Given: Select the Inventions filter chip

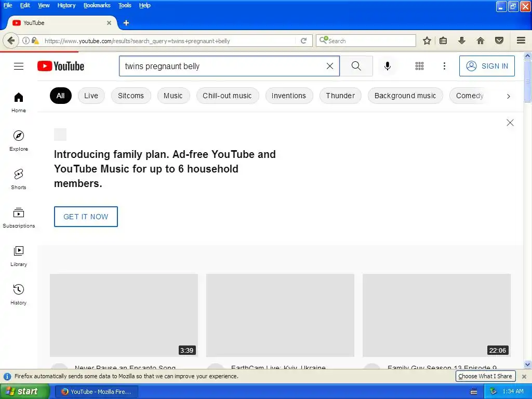Looking at the screenshot, I should [289, 96].
